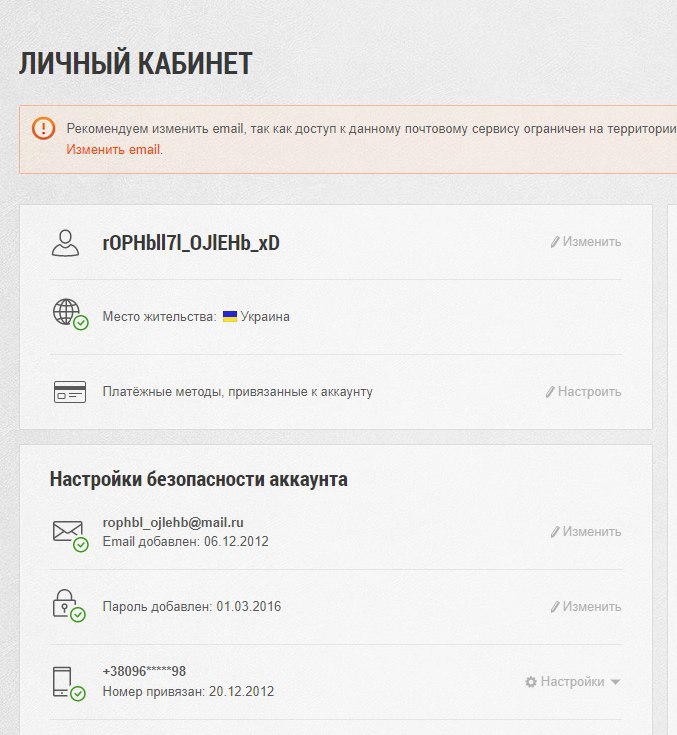Image resolution: width=677 pixels, height=735 pixels.
Task: Click the phone number +38096*****98
Action: pos(144,671)
